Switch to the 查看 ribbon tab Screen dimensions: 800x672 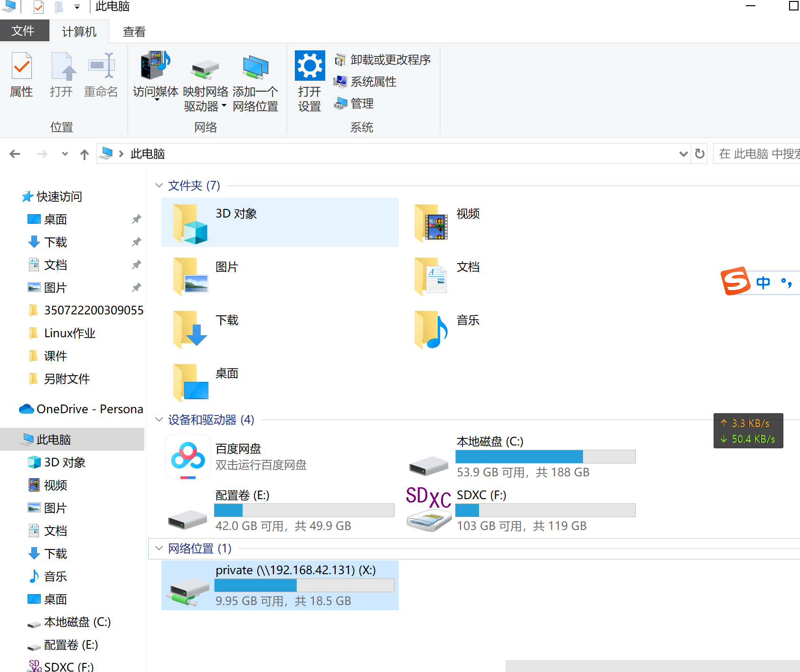(x=134, y=31)
